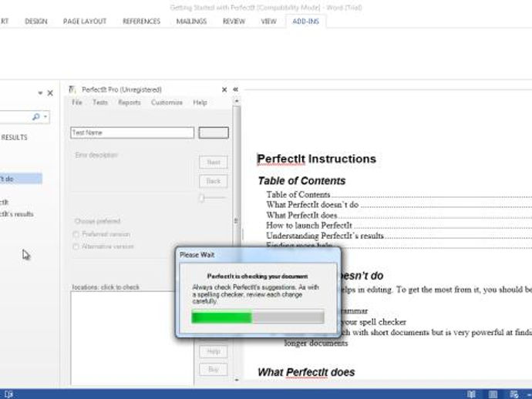Click the blank button beside Test Name
Screen dimensions: 532x399
pyautogui.click(x=214, y=132)
